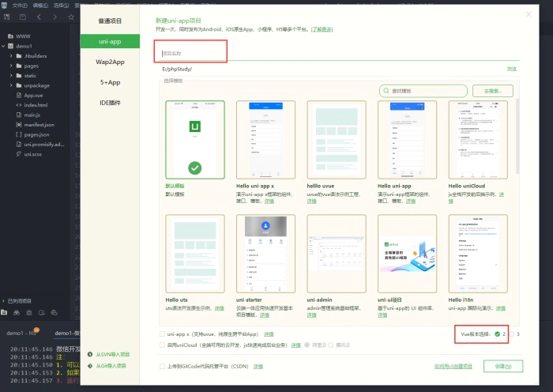The width and height of the screenshot is (553, 392).
Task: Enable the uniCloud checkbox
Action: [162, 345]
